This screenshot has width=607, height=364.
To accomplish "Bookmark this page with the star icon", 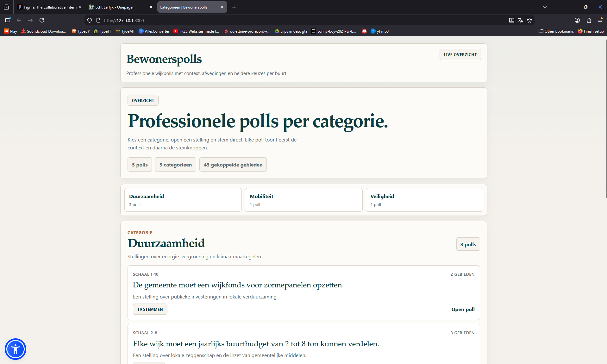I will click(x=529, y=20).
